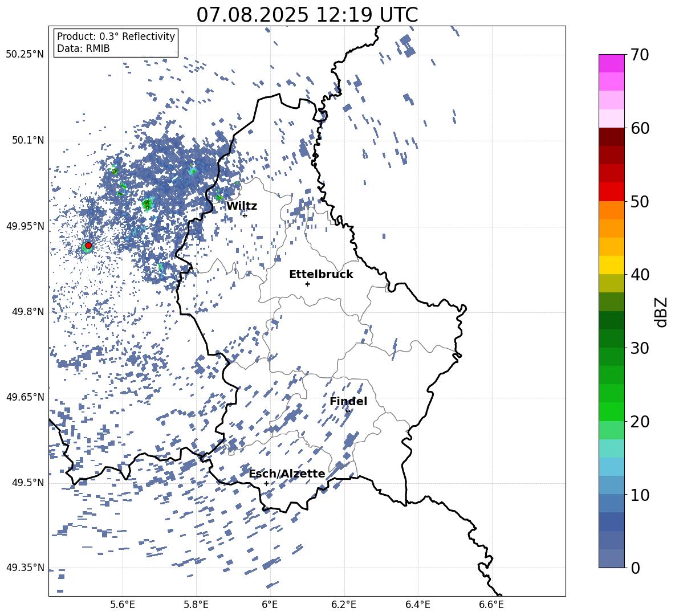
Task: Click the 6.2°E longitude label
Action: point(344,605)
